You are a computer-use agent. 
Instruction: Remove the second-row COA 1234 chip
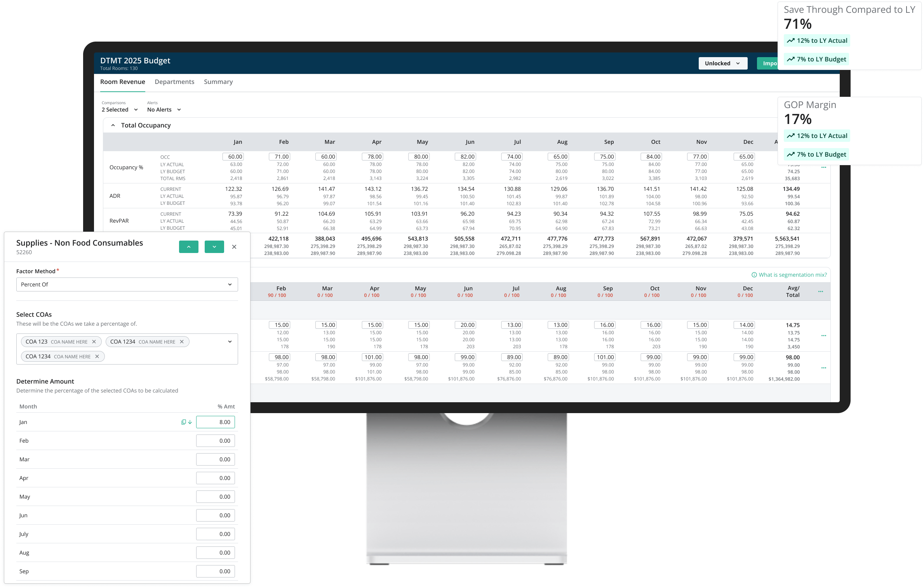click(x=97, y=356)
